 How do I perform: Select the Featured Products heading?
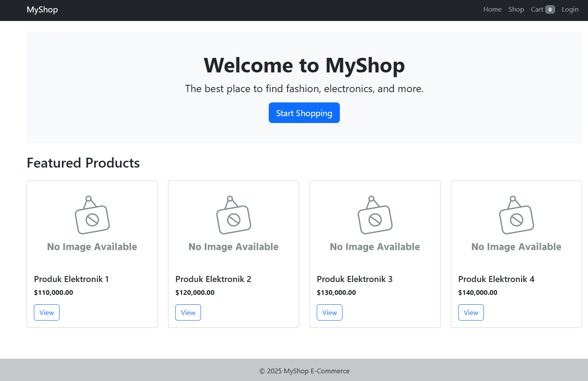[83, 163]
